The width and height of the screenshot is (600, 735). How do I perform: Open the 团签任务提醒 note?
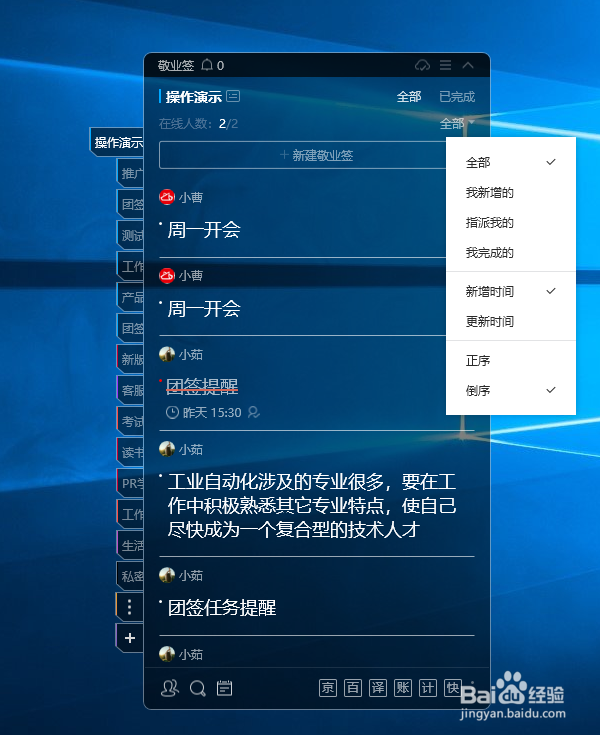click(x=222, y=608)
